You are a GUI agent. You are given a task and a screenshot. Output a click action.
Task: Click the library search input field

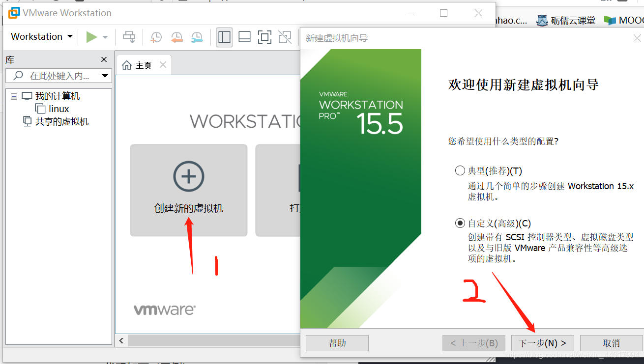tap(58, 76)
